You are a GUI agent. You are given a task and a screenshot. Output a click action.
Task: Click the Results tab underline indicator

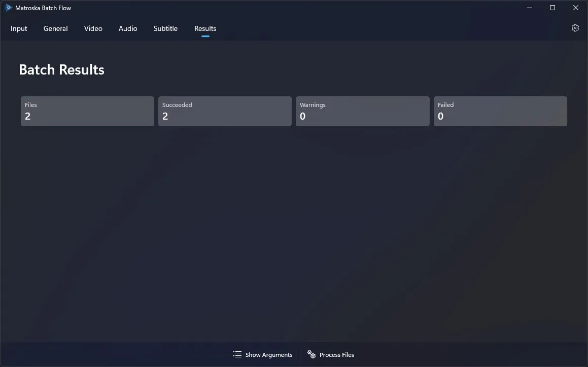pos(205,37)
